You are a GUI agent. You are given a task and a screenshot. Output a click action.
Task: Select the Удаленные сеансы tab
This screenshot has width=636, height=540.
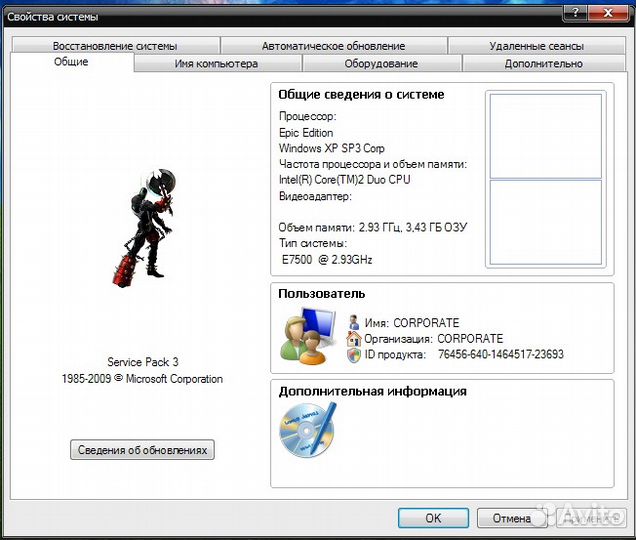(536, 46)
